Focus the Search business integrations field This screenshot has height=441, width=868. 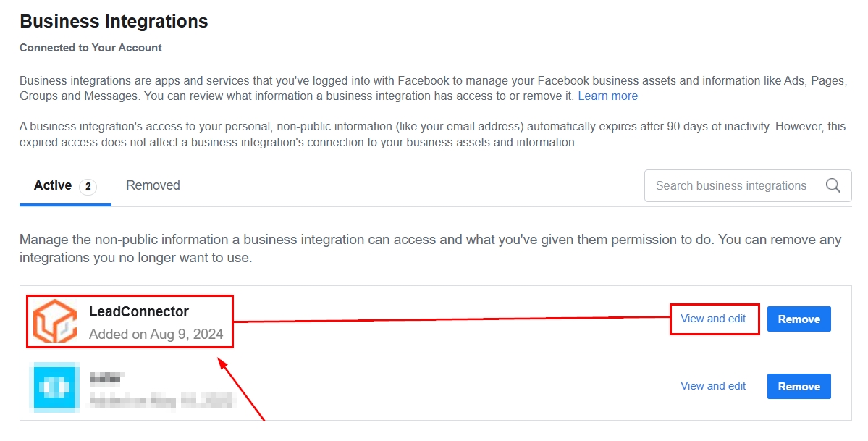pos(731,185)
